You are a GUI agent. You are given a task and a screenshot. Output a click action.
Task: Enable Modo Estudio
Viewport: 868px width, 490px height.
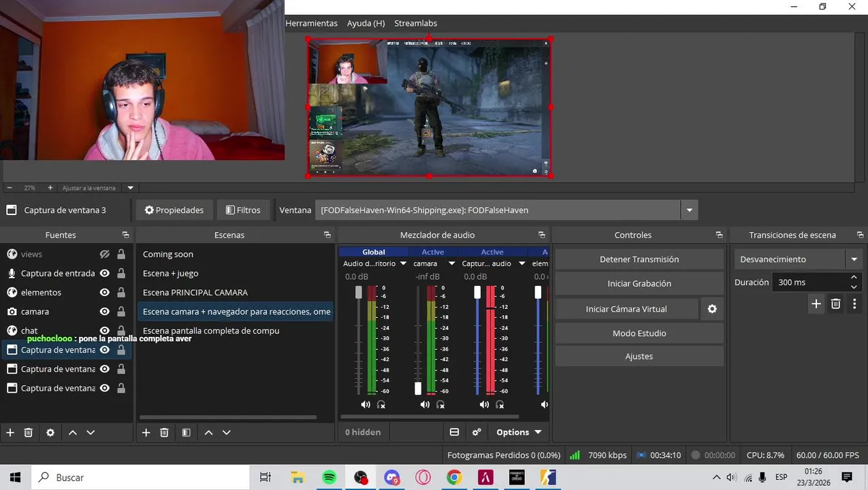[639, 333]
